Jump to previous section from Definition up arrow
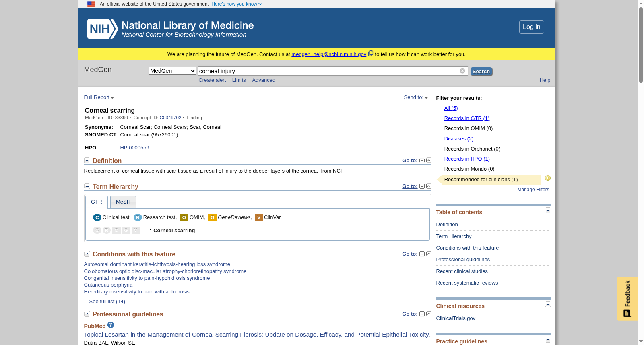 tap(429, 160)
